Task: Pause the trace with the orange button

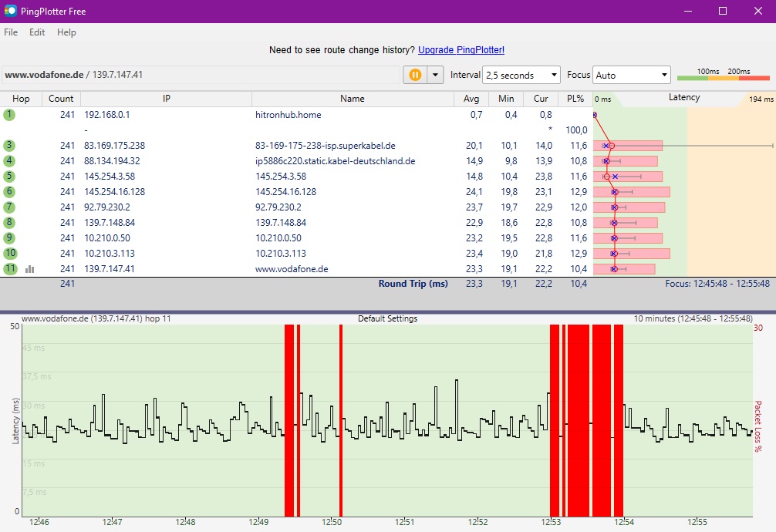Action: 415,75
